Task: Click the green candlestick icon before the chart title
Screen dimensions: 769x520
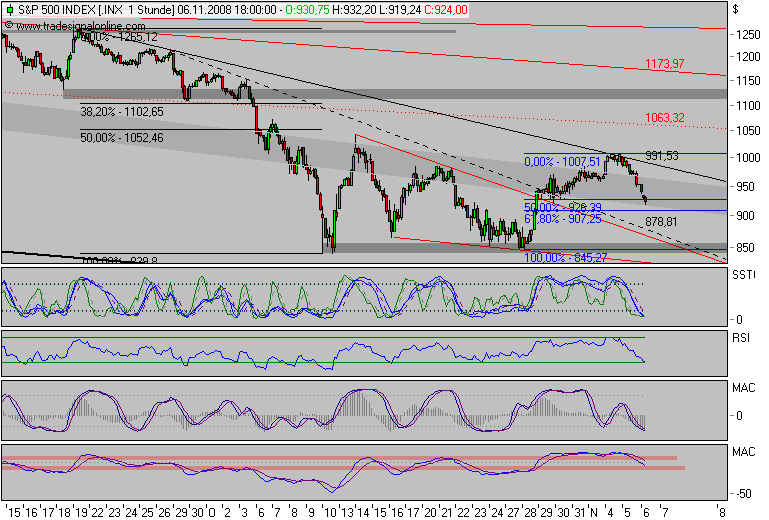Action: [9, 10]
